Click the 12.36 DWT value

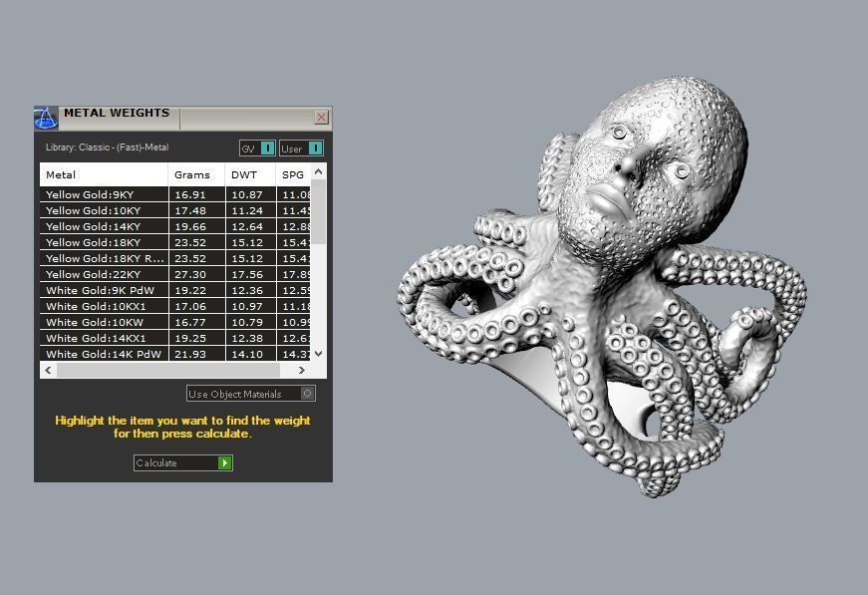coord(247,291)
